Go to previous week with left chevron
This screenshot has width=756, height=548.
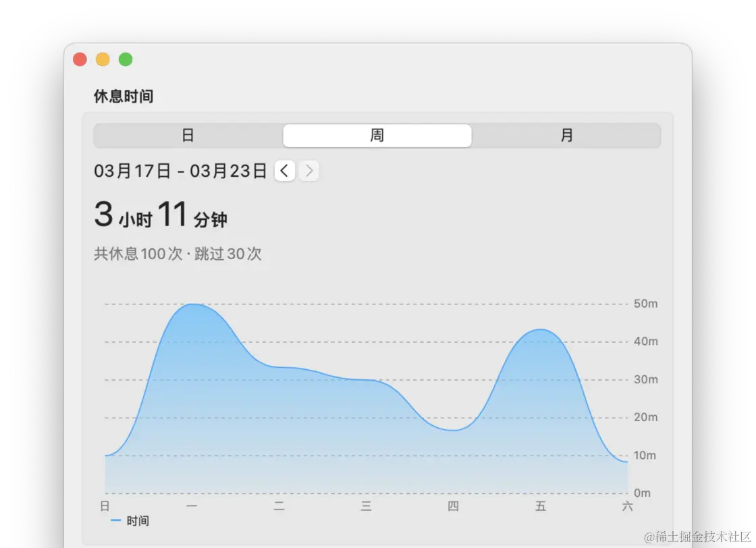(x=284, y=171)
